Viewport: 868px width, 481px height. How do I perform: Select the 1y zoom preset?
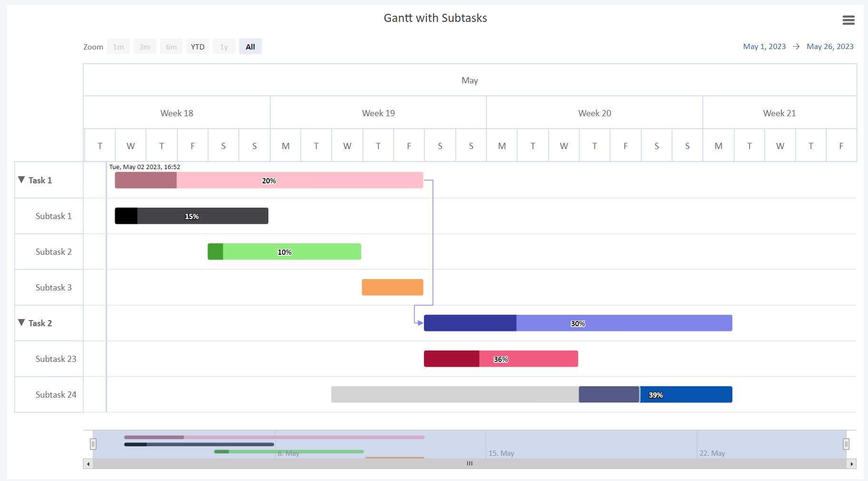pyautogui.click(x=224, y=46)
